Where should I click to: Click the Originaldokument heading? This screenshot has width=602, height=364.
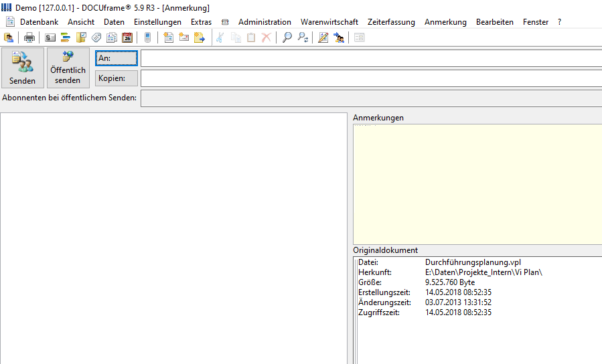[x=385, y=250]
